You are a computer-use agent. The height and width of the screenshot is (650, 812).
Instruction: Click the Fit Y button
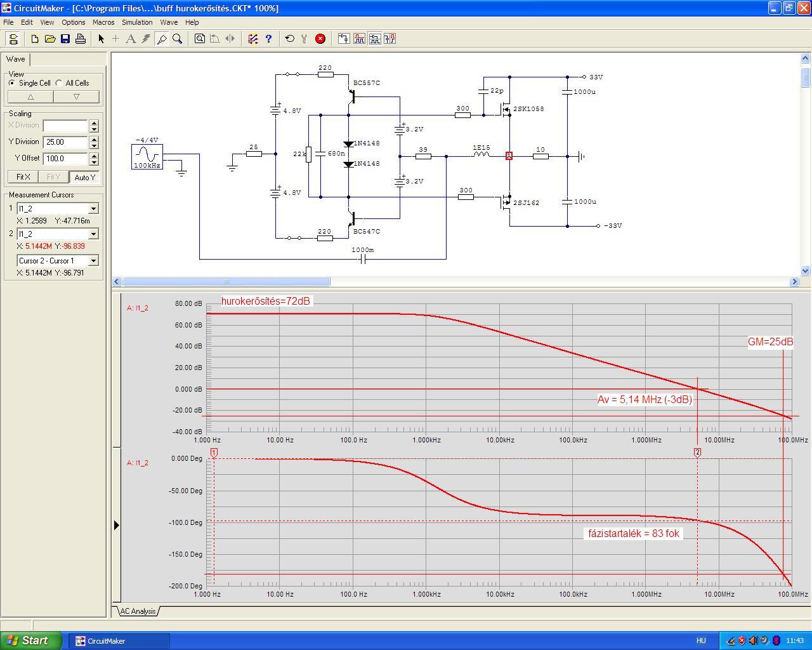pos(53,177)
